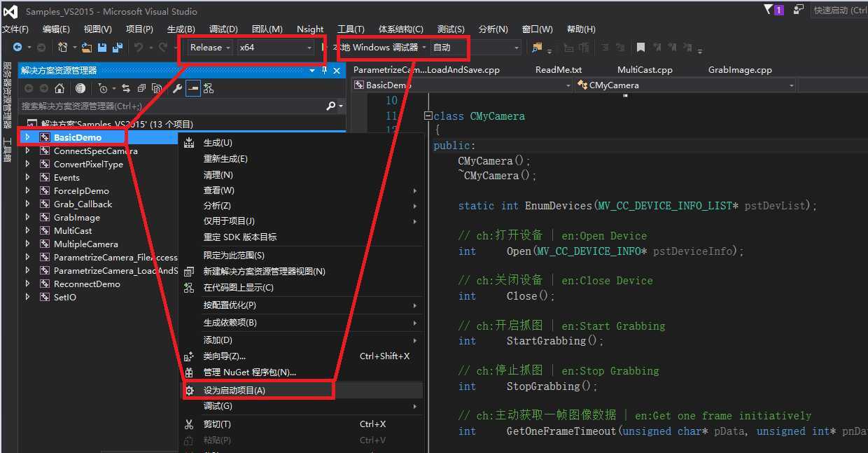Open the 文件(F) menu
The height and width of the screenshot is (453, 868).
(15, 29)
